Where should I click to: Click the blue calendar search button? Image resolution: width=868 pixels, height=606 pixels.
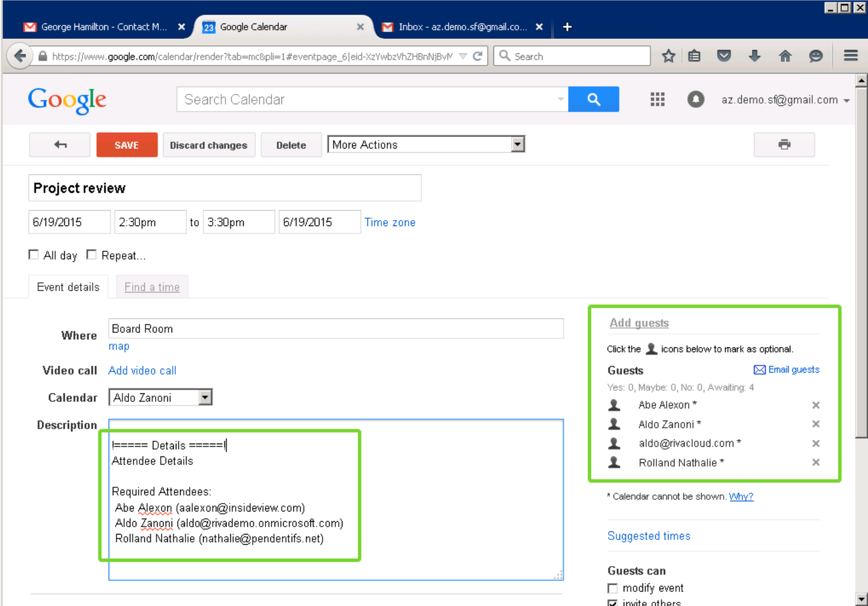(x=593, y=99)
